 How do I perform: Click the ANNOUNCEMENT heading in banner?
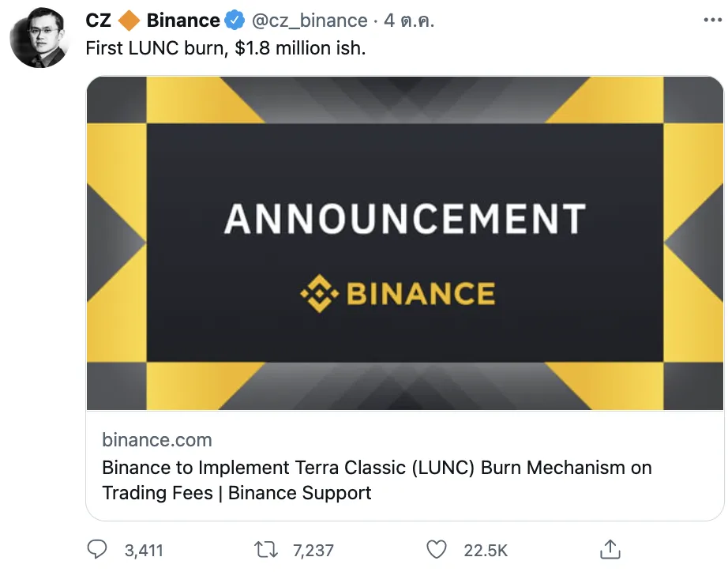[405, 219]
